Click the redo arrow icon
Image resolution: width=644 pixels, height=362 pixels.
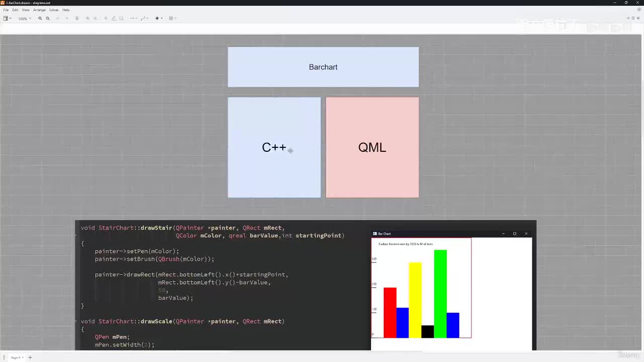[x=66, y=19]
